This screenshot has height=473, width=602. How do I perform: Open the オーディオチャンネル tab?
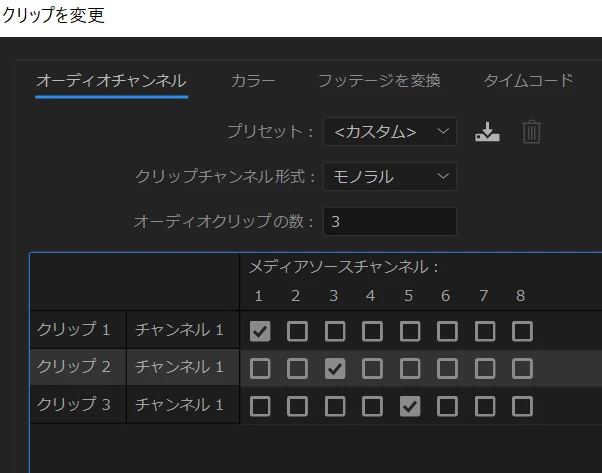click(x=111, y=81)
